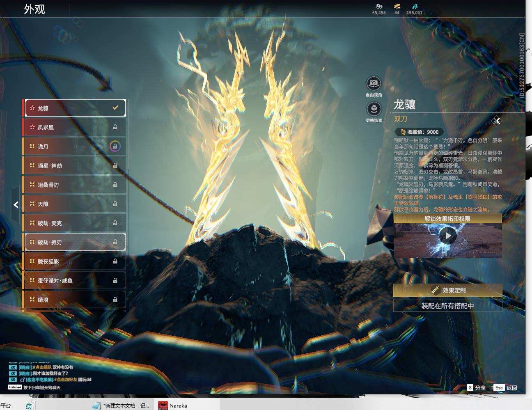Click 装配在所有搭配中 button
Screen dimensions: 532x410
coord(447,305)
